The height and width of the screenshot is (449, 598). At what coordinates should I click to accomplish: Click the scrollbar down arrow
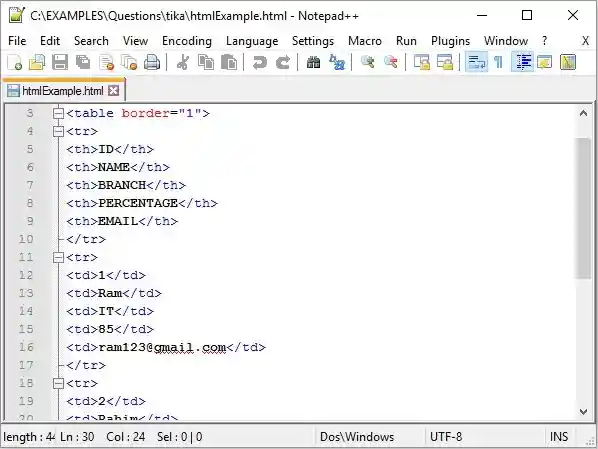pos(583,411)
